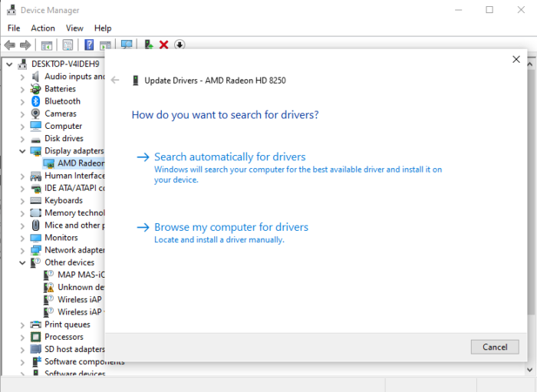The height and width of the screenshot is (392, 537).
Task: Expand the Audio inputs category
Action: 22,77
